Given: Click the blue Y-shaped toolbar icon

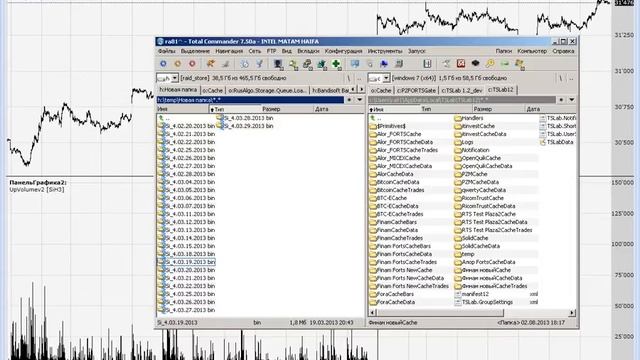Looking at the screenshot, I should click(259, 64).
